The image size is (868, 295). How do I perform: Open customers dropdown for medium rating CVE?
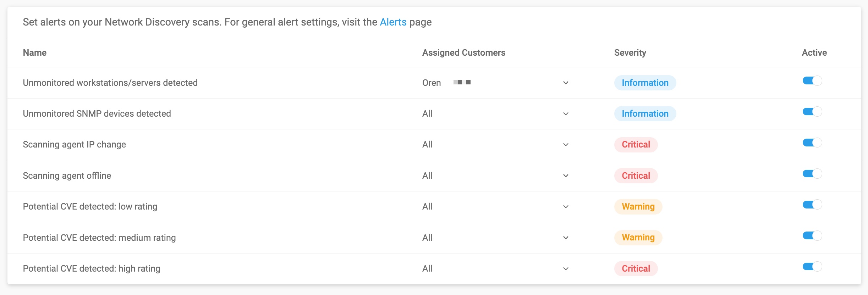point(566,238)
